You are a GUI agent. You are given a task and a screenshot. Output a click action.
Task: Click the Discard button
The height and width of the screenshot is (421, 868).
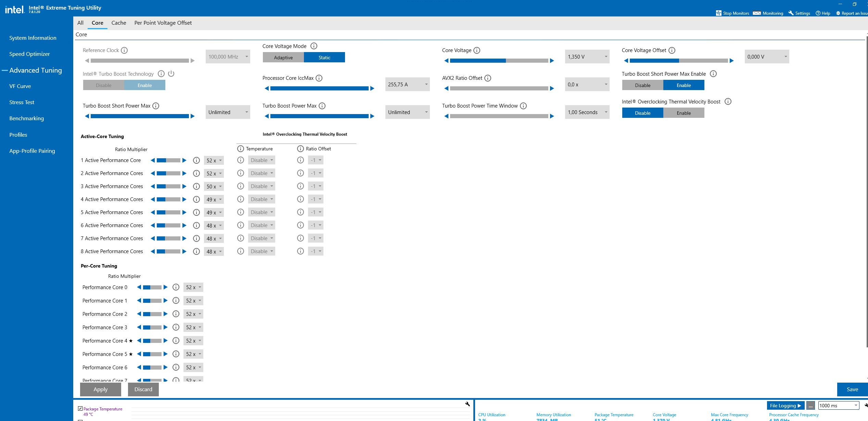point(143,389)
